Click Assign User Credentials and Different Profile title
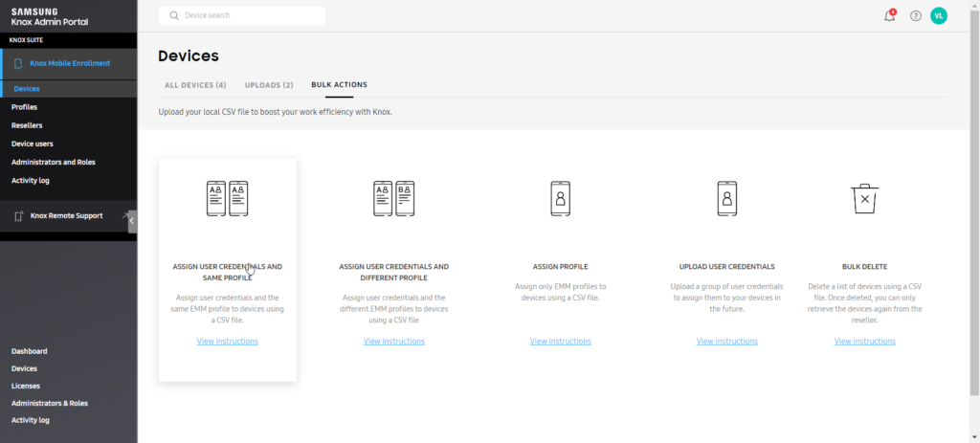 point(393,273)
